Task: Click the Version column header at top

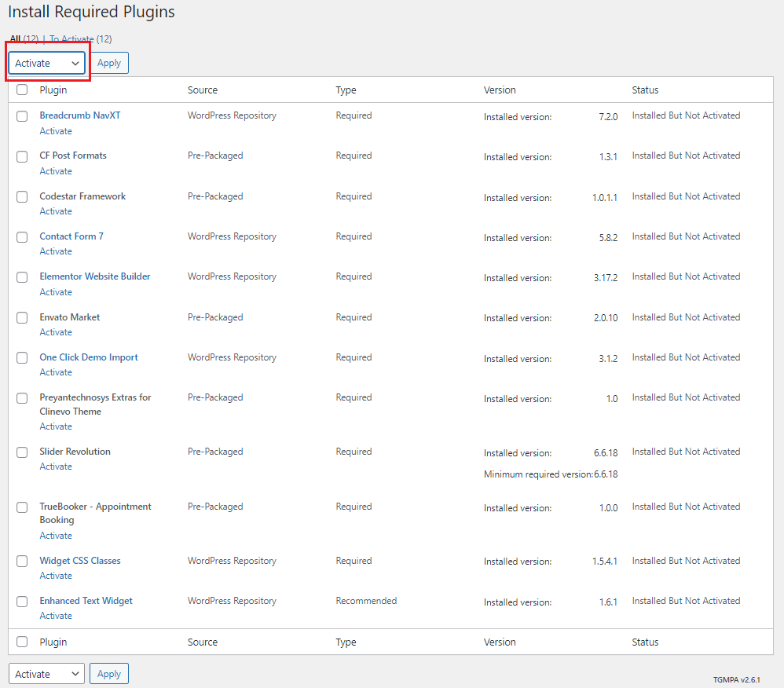Action: pyautogui.click(x=500, y=90)
